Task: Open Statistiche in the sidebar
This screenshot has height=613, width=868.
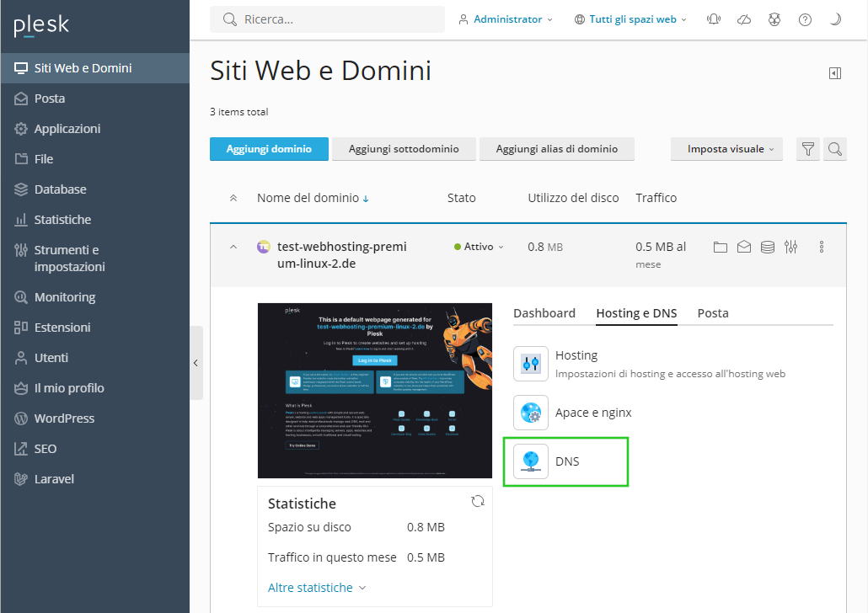Action: (x=94, y=220)
